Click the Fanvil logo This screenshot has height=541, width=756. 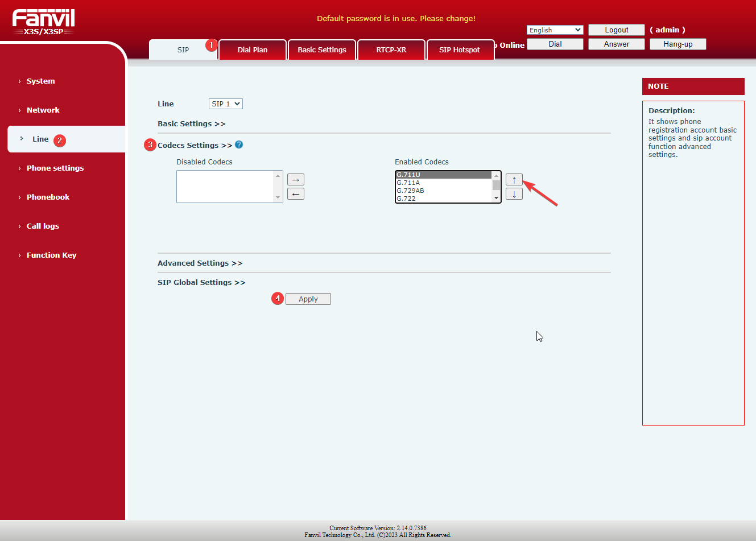pos(43,22)
